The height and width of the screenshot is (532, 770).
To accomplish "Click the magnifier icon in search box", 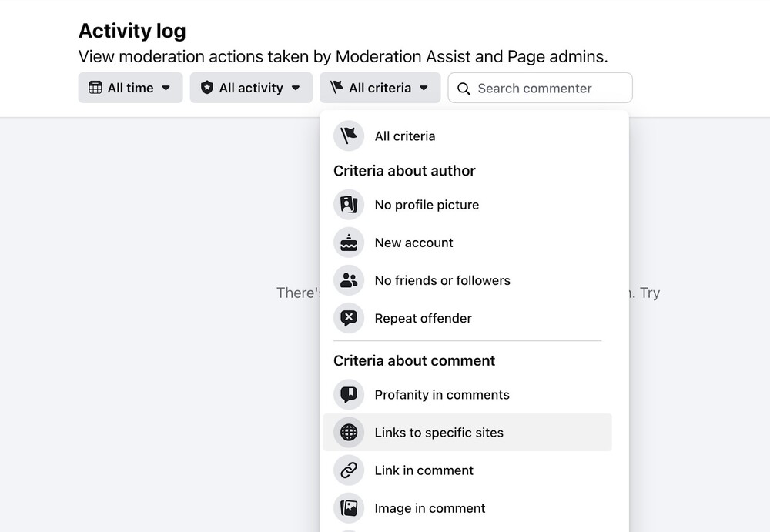I will tap(464, 89).
